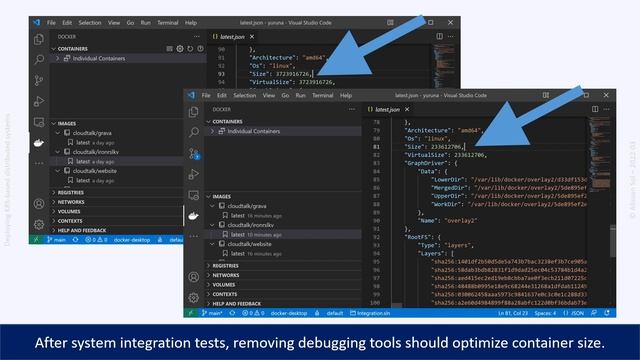This screenshot has height=360, width=640.
Task: Click main* branch in front status bar
Action: [x=212, y=313]
